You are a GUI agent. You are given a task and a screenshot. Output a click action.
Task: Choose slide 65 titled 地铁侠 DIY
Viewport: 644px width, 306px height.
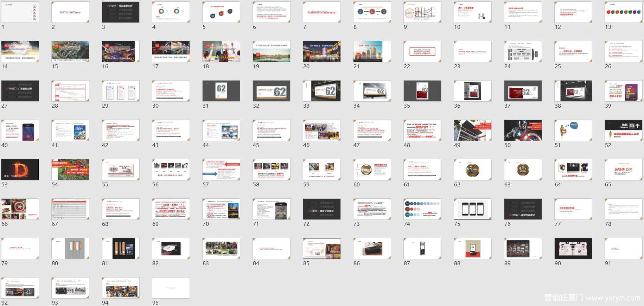coord(623,170)
